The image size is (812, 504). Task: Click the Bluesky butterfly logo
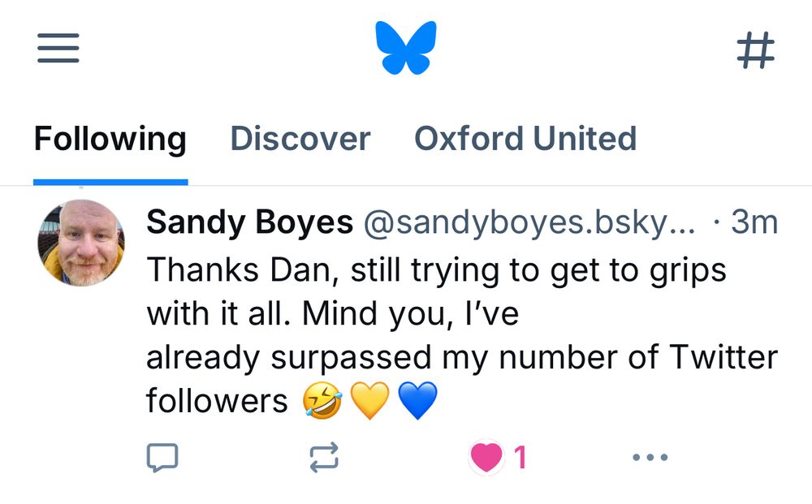click(x=406, y=48)
